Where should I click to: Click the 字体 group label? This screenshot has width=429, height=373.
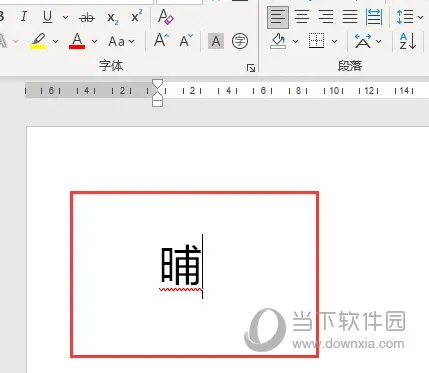pyautogui.click(x=111, y=65)
